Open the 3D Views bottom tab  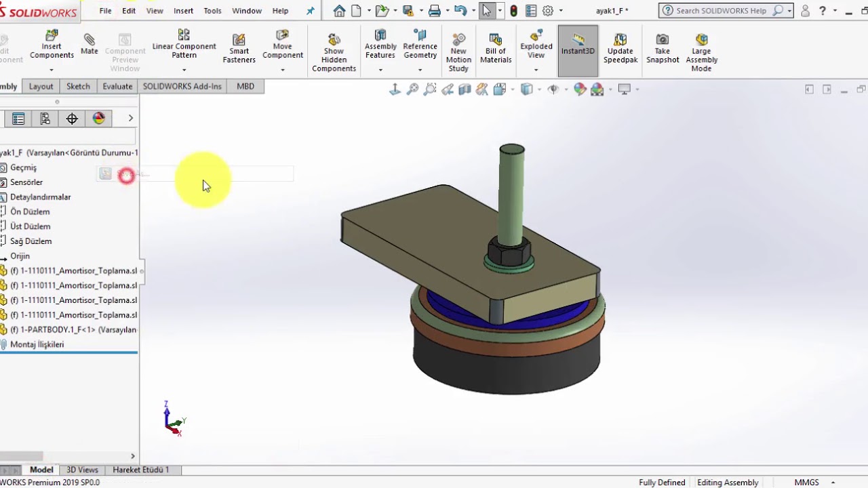tap(82, 470)
